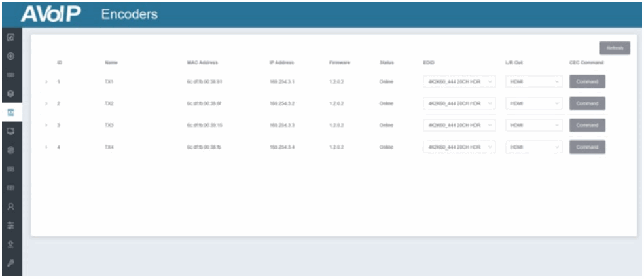The height and width of the screenshot is (279, 644).
Task: Click the Command button for TX1
Action: (x=587, y=82)
